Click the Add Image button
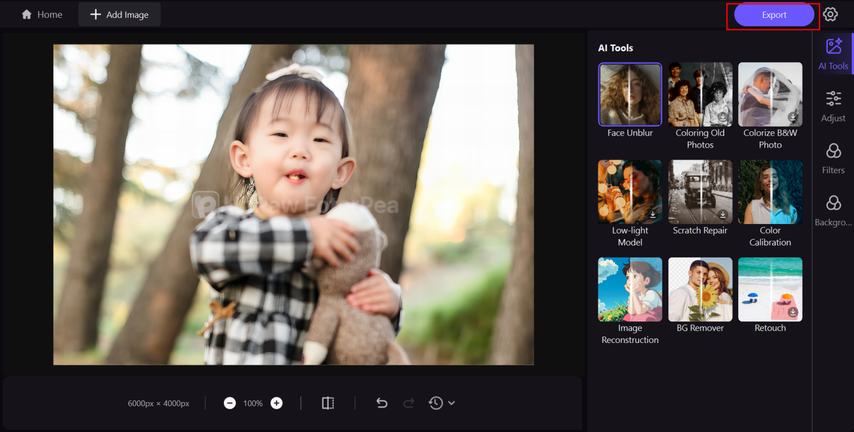The image size is (854, 432). click(x=120, y=15)
